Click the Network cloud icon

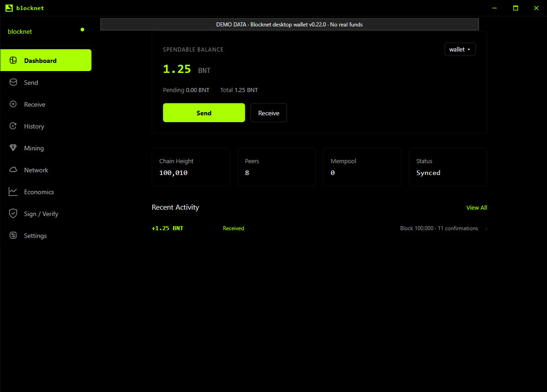click(x=13, y=170)
